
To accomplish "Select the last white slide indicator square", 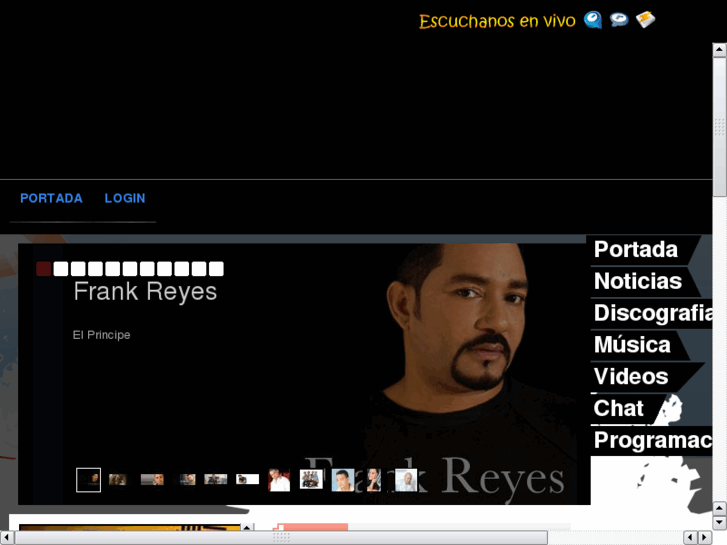I will coord(216,269).
